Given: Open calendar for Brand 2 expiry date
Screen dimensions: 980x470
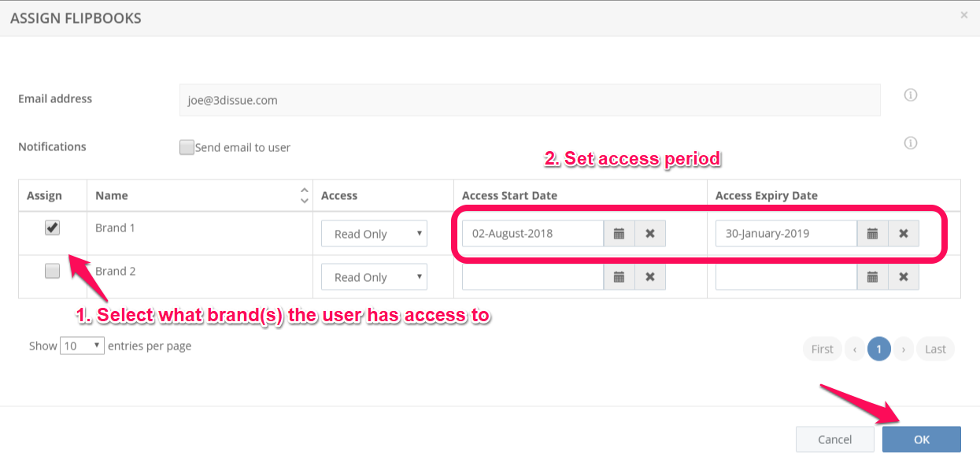Looking at the screenshot, I should [872, 276].
